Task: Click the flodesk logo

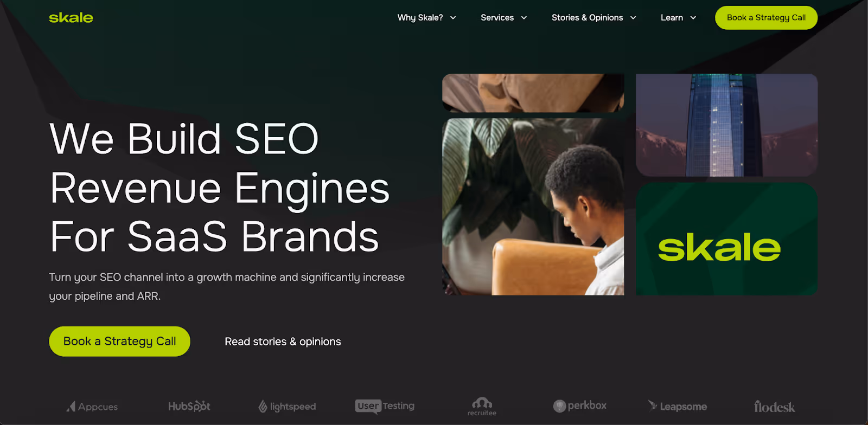Action: [x=775, y=407]
